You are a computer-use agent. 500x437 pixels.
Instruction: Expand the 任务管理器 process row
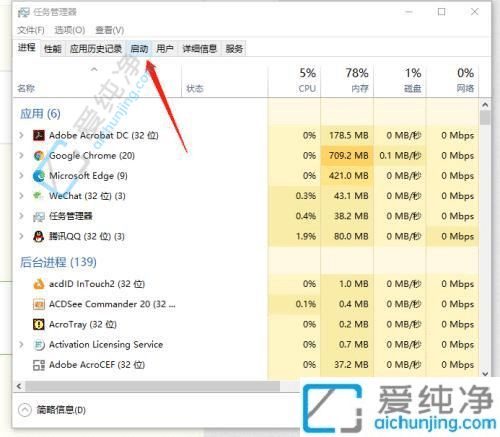click(22, 216)
